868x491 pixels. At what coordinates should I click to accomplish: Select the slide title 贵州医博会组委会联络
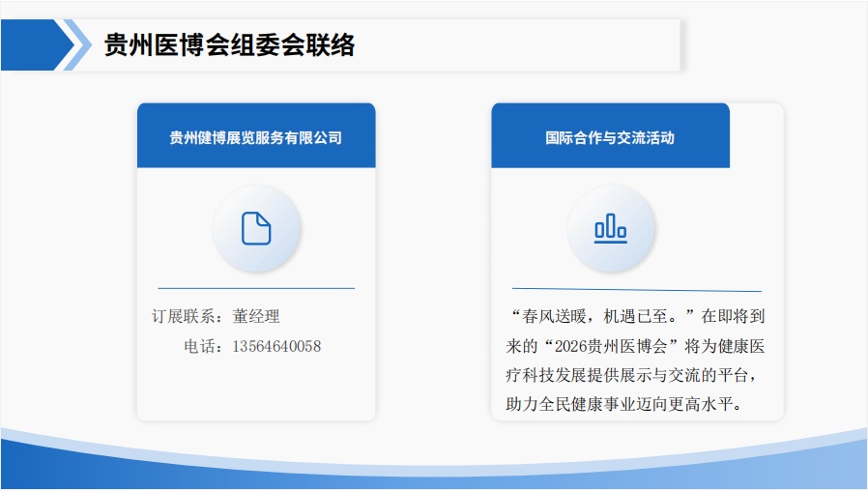click(229, 45)
